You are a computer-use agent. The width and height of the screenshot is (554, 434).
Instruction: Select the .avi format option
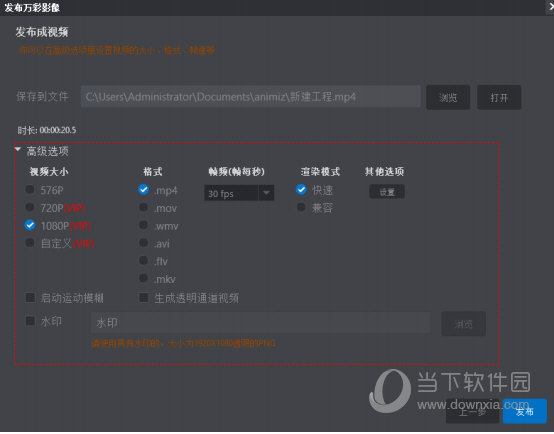tap(143, 243)
